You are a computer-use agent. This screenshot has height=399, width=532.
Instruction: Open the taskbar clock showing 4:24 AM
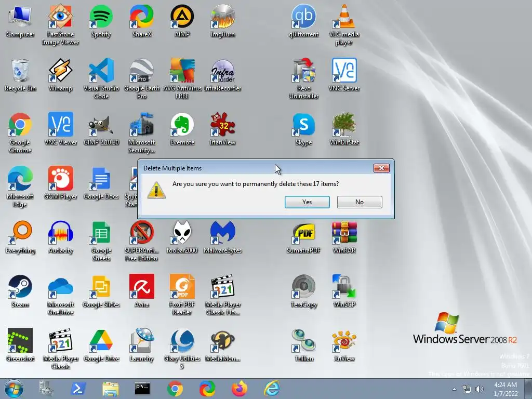(x=506, y=389)
